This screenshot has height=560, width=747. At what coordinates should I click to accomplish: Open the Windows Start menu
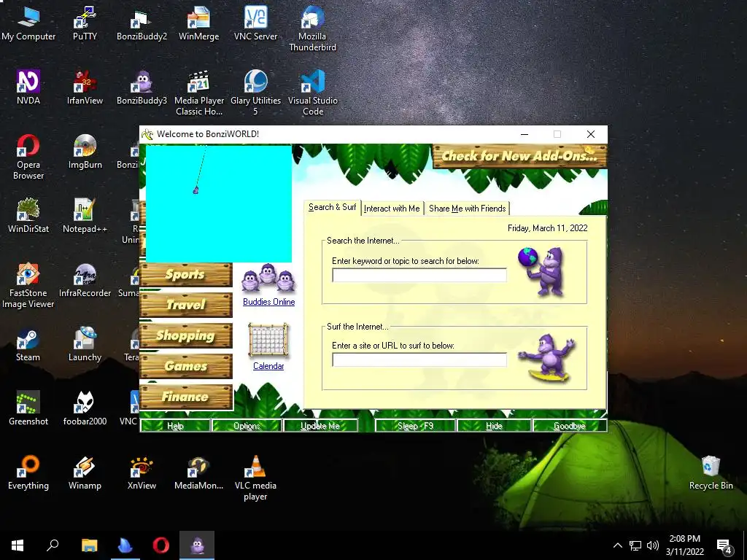[x=18, y=545]
